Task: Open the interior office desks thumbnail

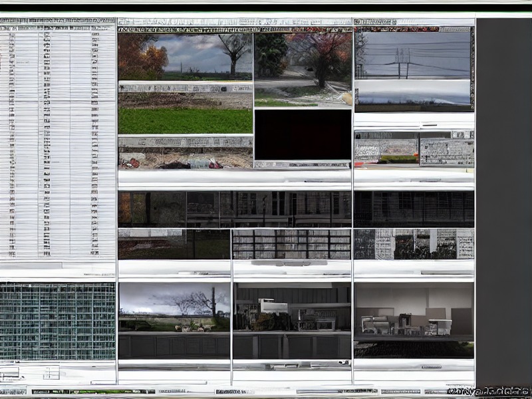Action: [x=414, y=312]
